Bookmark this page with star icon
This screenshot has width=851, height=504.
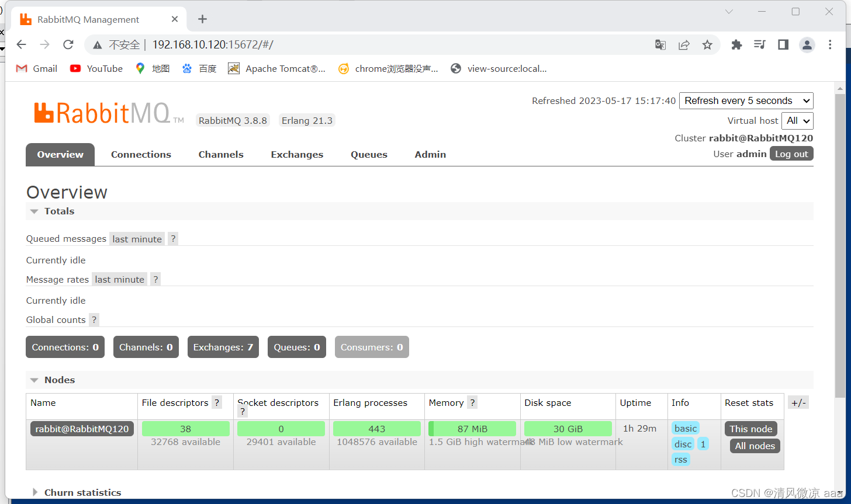(x=707, y=45)
